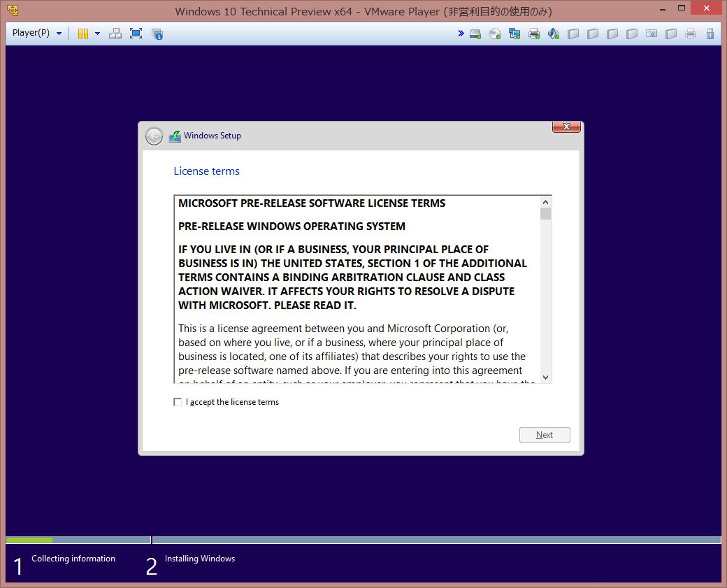The width and height of the screenshot is (727, 588).
Task: Click the Next button
Action: pos(545,435)
